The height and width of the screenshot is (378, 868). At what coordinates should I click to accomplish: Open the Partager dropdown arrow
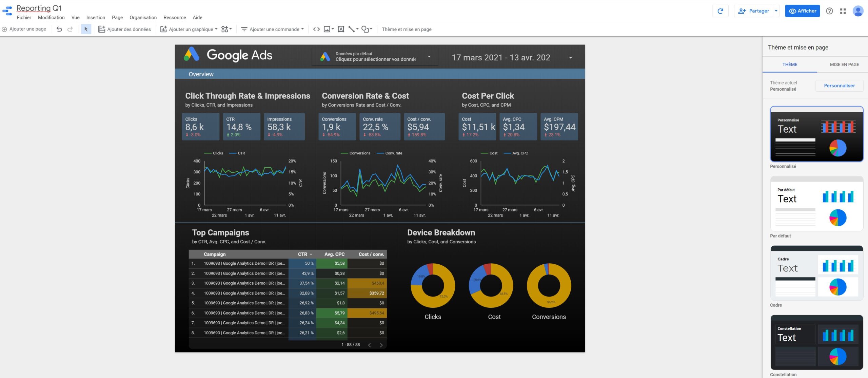click(x=776, y=11)
